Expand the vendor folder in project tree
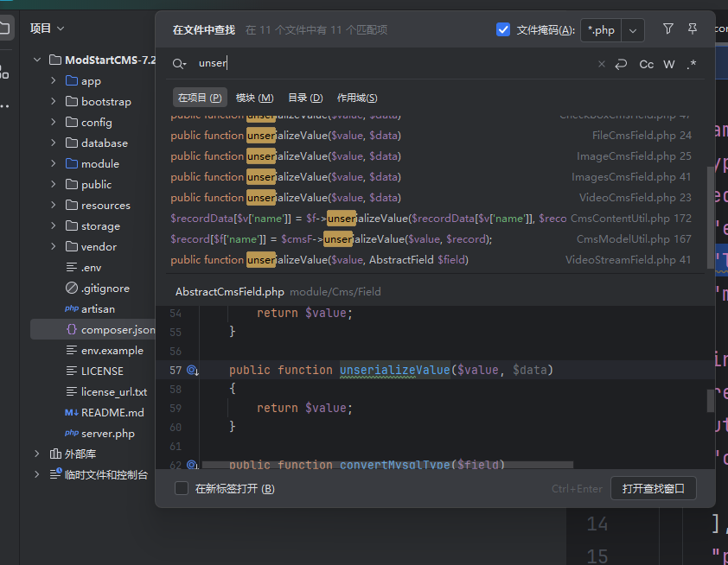The width and height of the screenshot is (728, 565). tap(54, 246)
